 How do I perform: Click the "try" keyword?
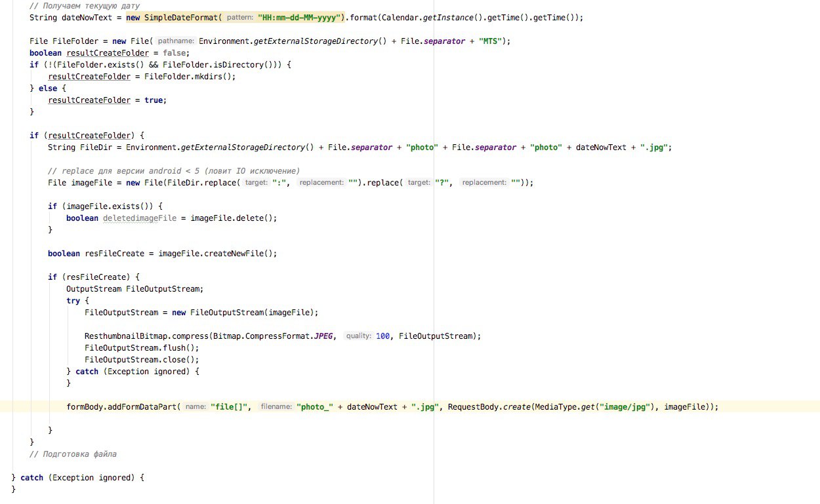coord(73,301)
